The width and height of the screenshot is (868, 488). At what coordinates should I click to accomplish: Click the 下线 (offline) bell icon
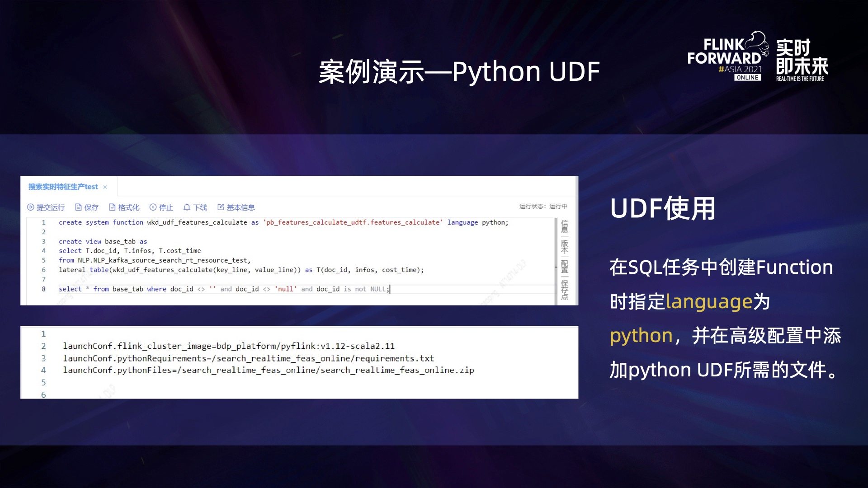pos(187,207)
